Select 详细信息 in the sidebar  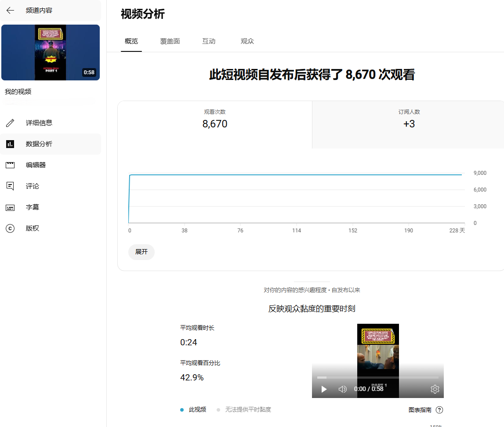51,123
